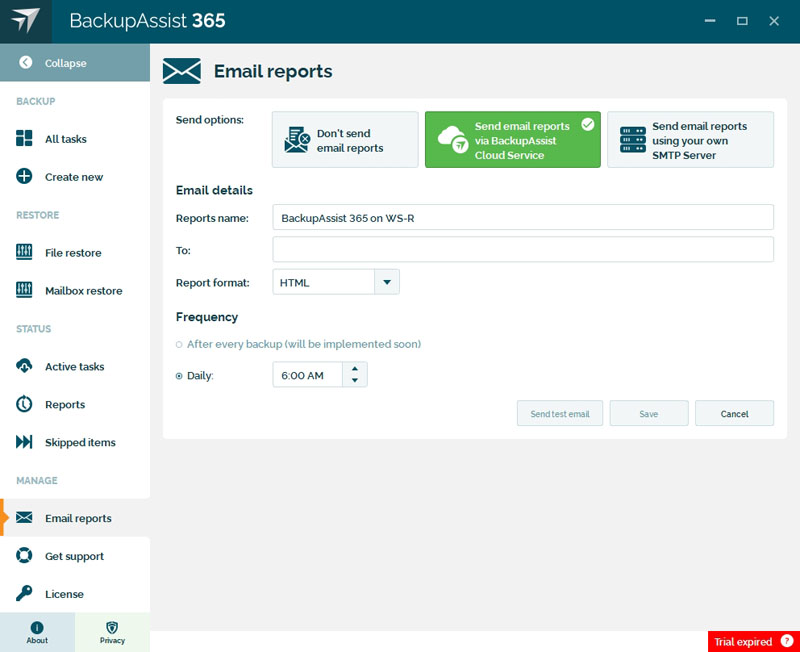Minimize the BackupAssist 365 window
This screenshot has width=800, height=652.
(x=710, y=20)
